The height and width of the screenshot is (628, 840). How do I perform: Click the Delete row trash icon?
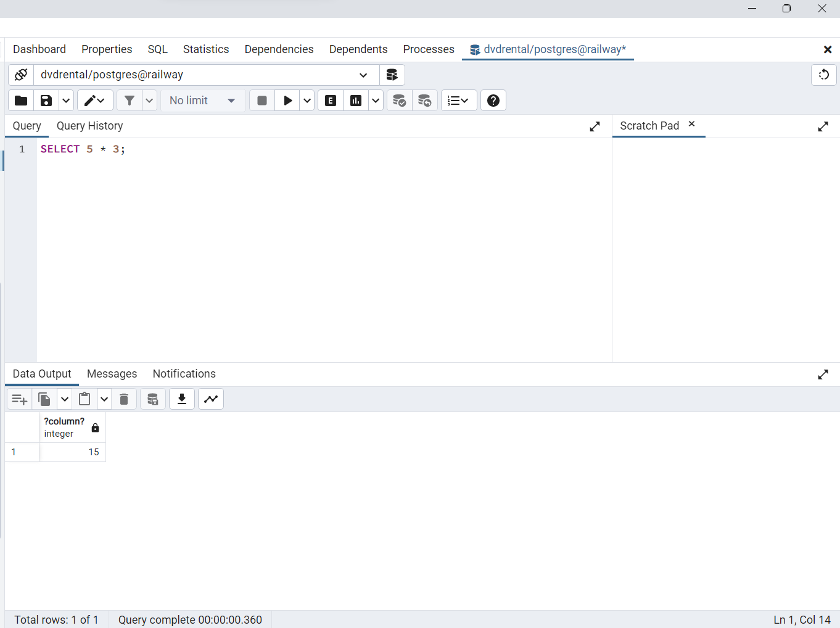(x=124, y=399)
